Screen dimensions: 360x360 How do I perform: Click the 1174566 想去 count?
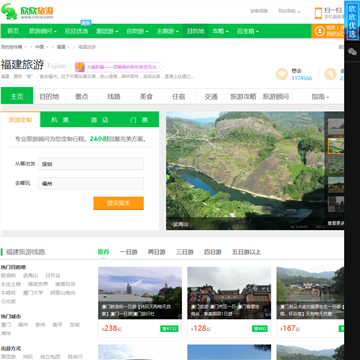pyautogui.click(x=302, y=78)
